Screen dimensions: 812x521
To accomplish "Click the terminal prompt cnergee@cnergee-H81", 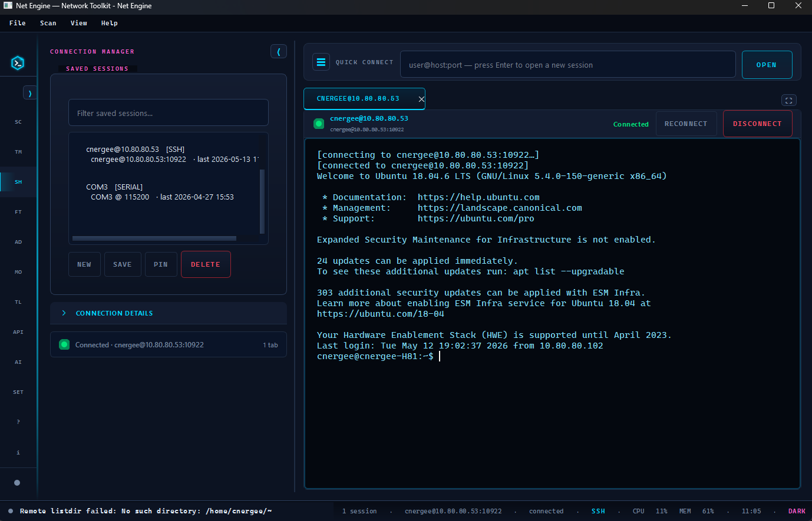I will (375, 356).
